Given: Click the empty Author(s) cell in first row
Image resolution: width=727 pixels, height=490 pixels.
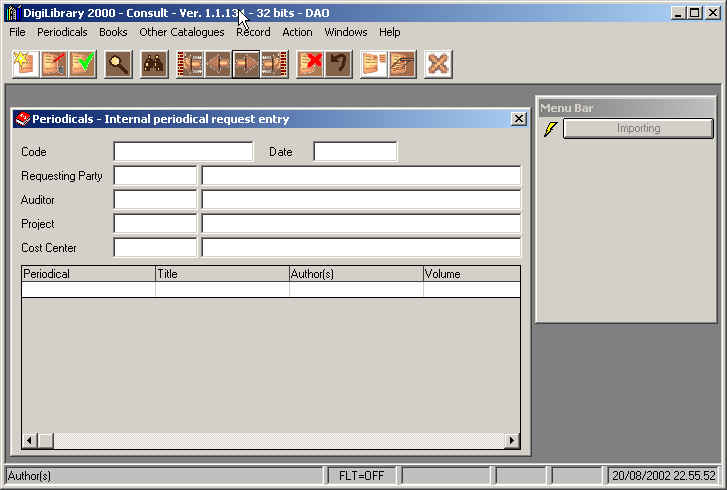Looking at the screenshot, I should 356,289.
